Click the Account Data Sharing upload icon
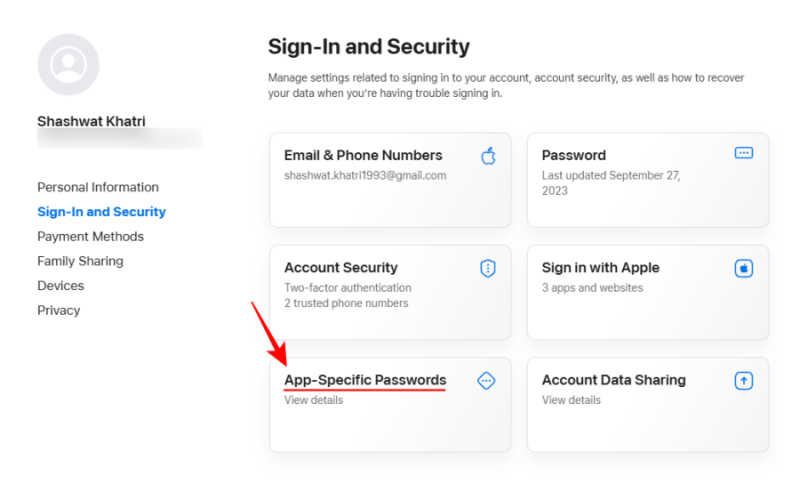 pyautogui.click(x=743, y=380)
